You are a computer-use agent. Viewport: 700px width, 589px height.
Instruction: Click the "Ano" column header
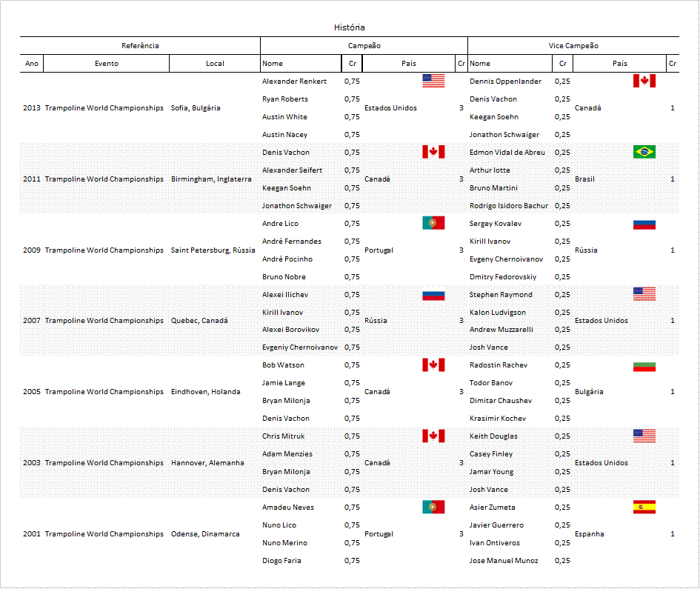click(x=32, y=64)
